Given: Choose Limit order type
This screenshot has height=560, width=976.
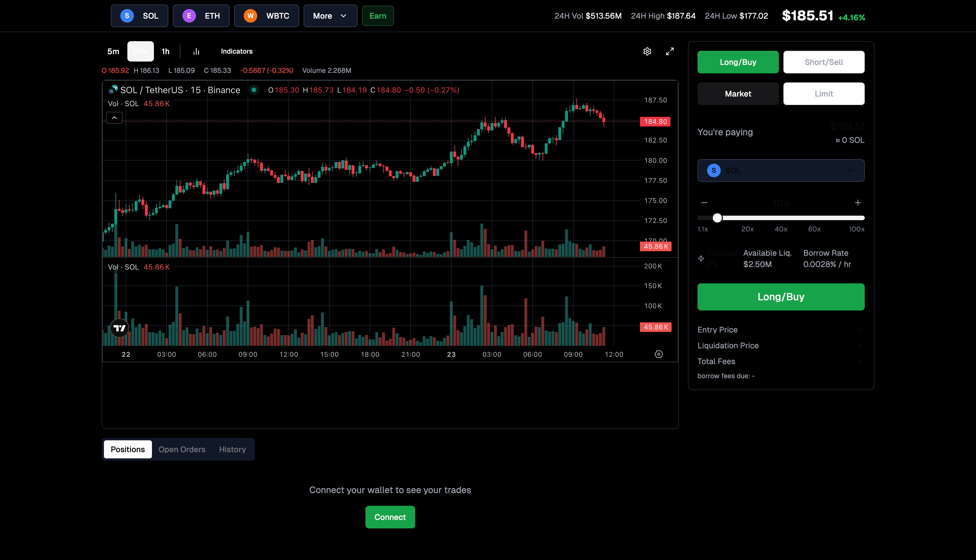Looking at the screenshot, I should [824, 93].
